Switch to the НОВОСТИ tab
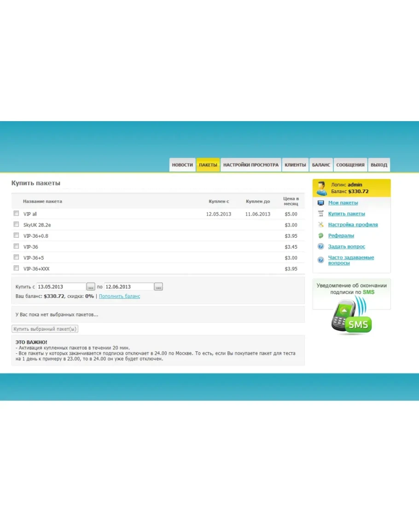 point(182,165)
